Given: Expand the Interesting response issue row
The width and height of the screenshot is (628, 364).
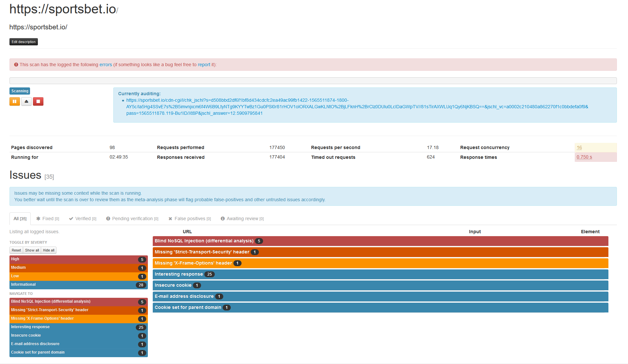Looking at the screenshot, I should click(381, 274).
